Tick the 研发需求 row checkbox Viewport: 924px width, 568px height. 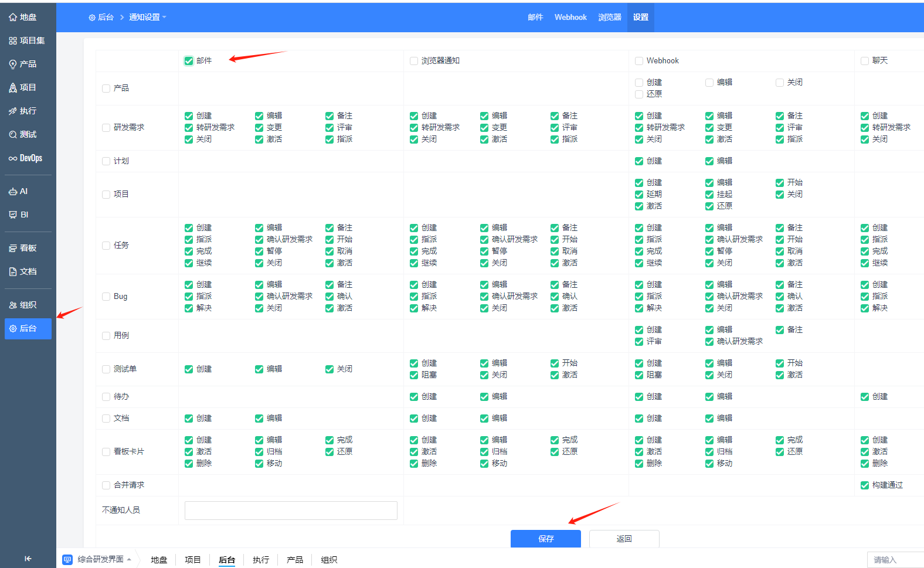click(x=106, y=128)
